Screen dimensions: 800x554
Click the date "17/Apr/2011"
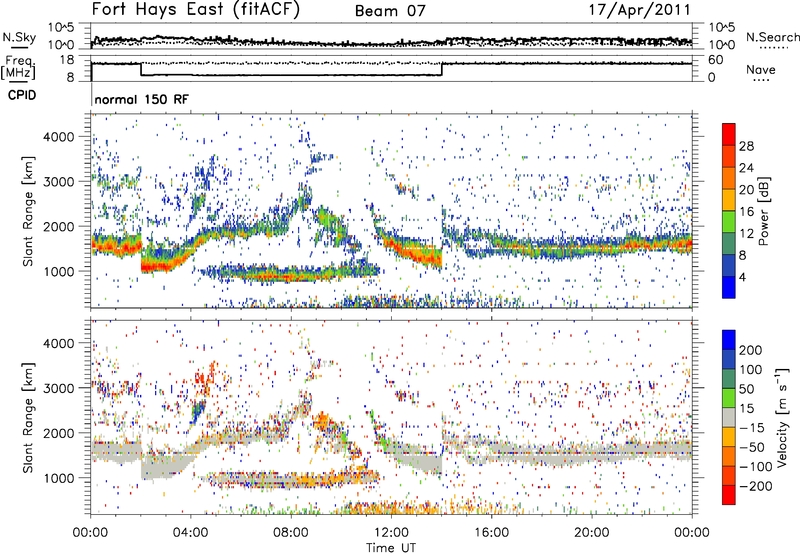(x=640, y=10)
